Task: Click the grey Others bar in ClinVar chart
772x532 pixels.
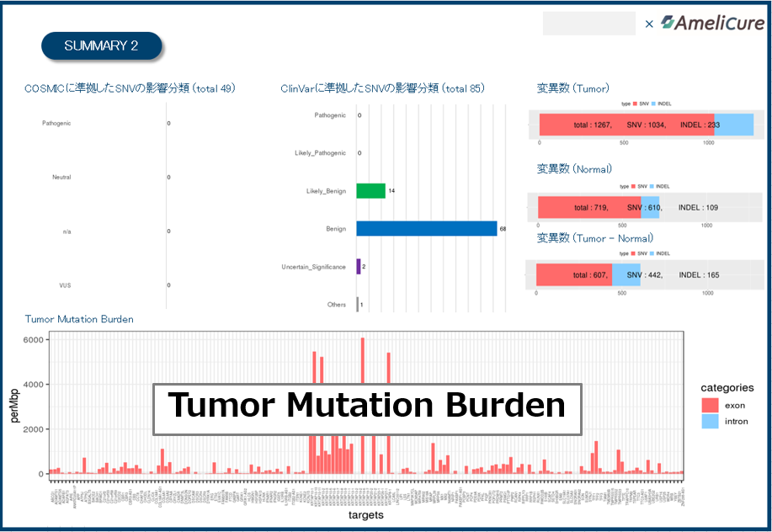Action: point(358,305)
